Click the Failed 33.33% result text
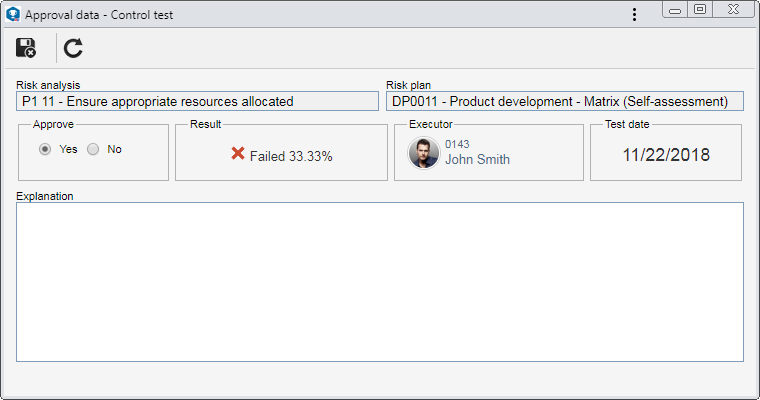 pos(291,157)
